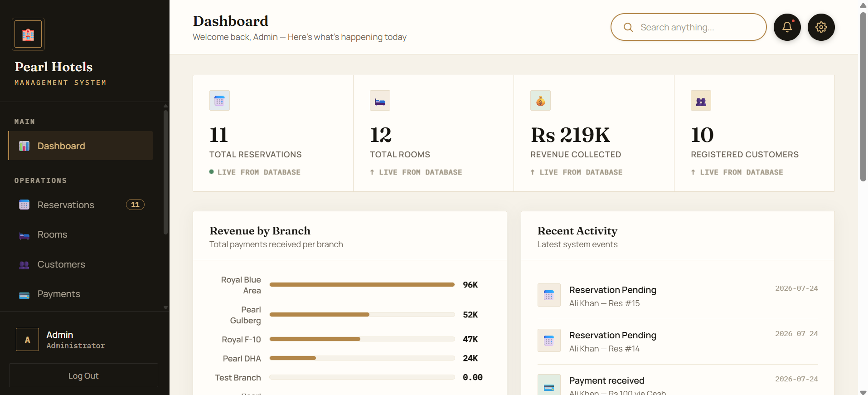Click the Dashboard chart icon in sidebar
This screenshot has height=395, width=868.
point(24,146)
